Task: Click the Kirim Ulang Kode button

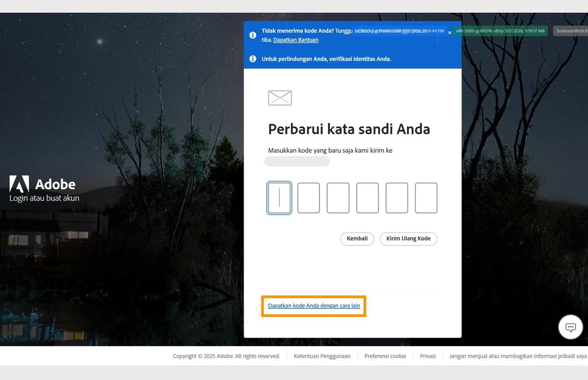Action: click(408, 239)
